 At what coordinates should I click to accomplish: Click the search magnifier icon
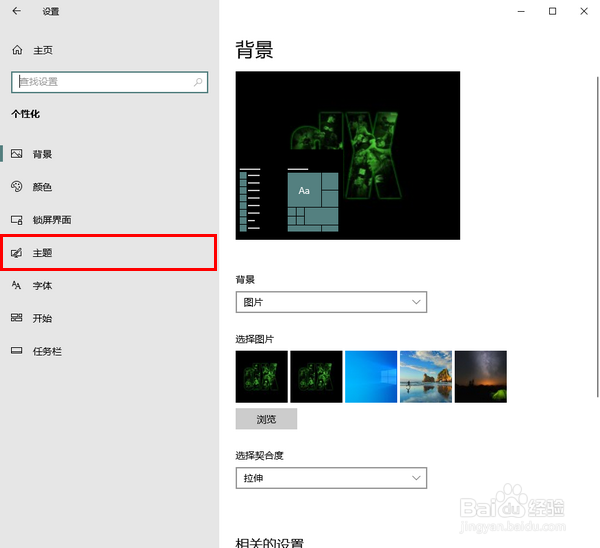[198, 82]
